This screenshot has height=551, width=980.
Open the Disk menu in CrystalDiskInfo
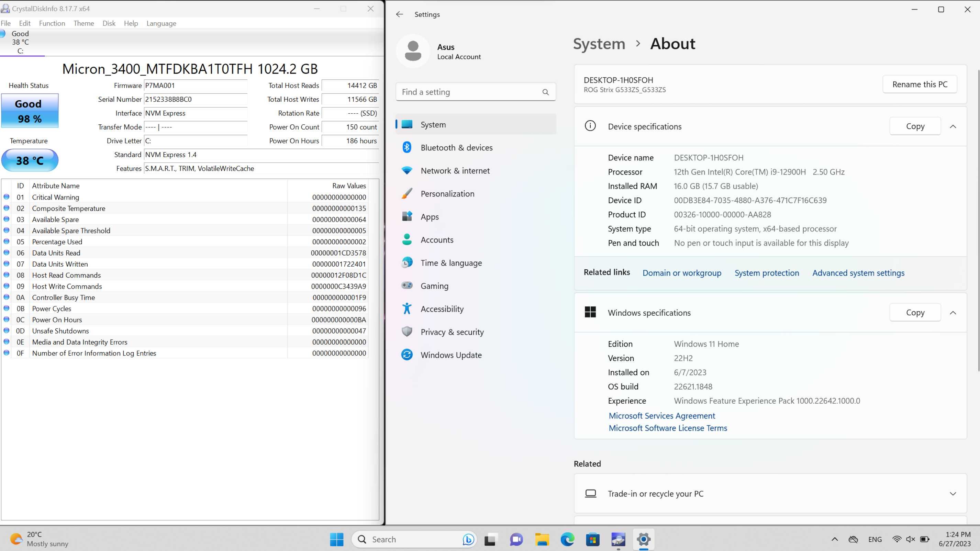click(x=109, y=23)
